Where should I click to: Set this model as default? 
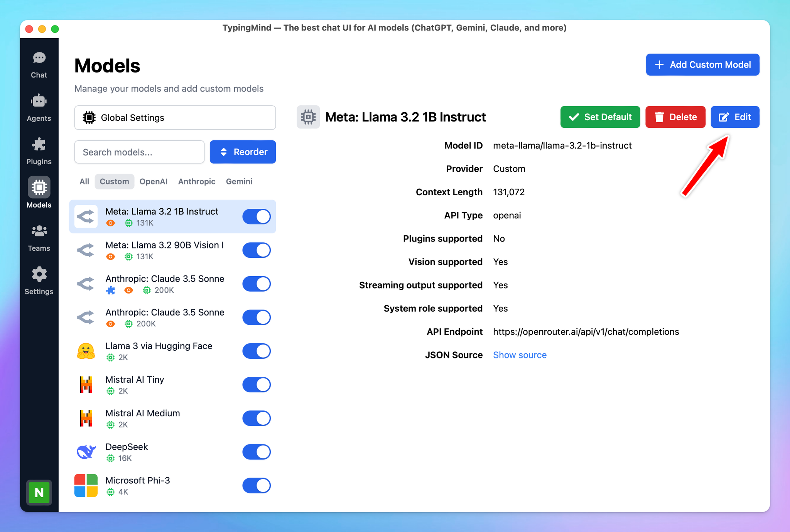[600, 117]
